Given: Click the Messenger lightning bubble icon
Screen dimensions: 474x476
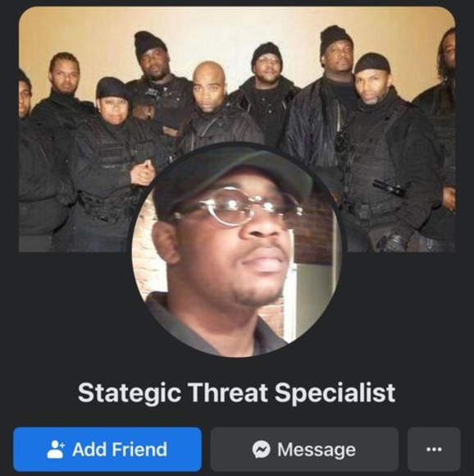Looking at the screenshot, I should tap(261, 449).
